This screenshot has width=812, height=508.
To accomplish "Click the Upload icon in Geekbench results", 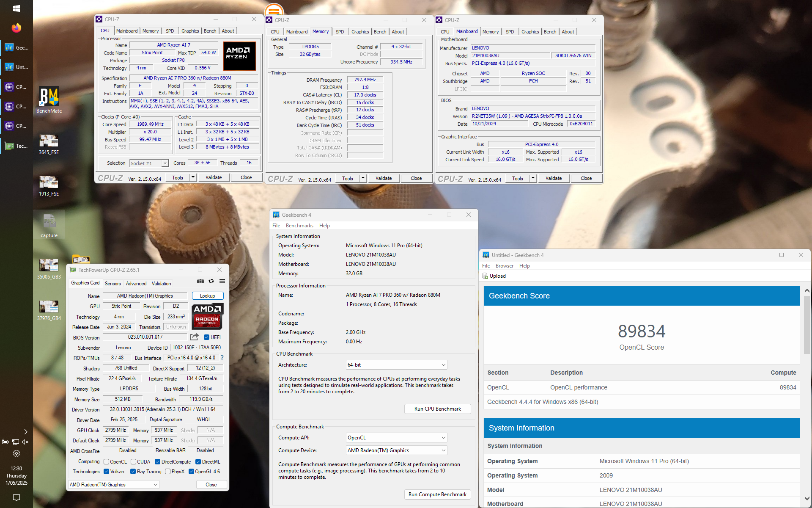I will pyautogui.click(x=485, y=276).
